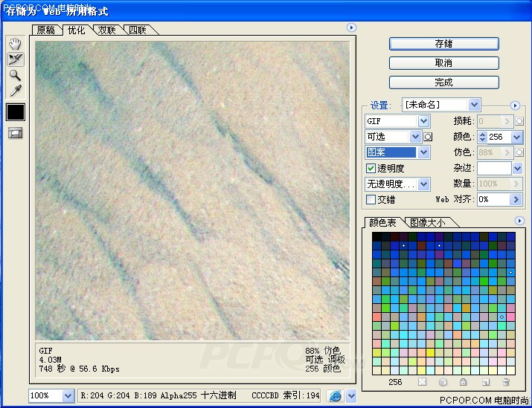The width and height of the screenshot is (532, 408).
Task: Switch to the 原稿 (original) tab
Action: pyautogui.click(x=46, y=30)
